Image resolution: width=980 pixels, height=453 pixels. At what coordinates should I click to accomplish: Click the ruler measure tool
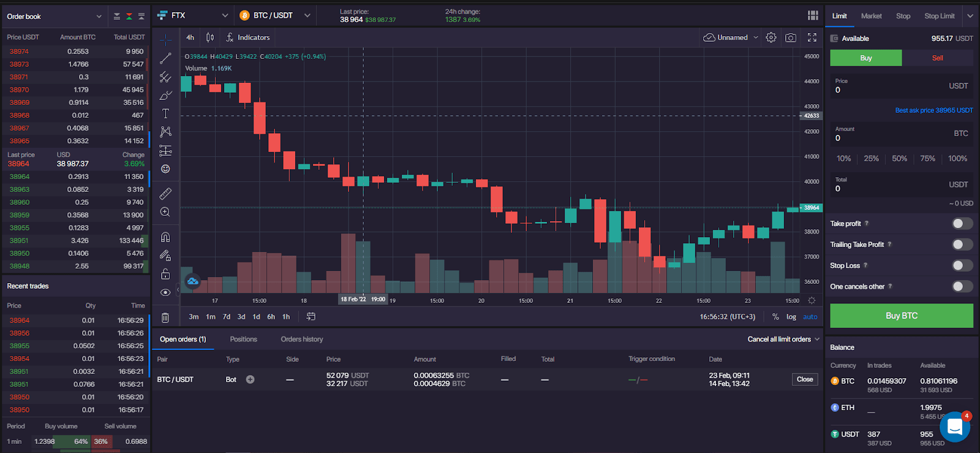(165, 194)
